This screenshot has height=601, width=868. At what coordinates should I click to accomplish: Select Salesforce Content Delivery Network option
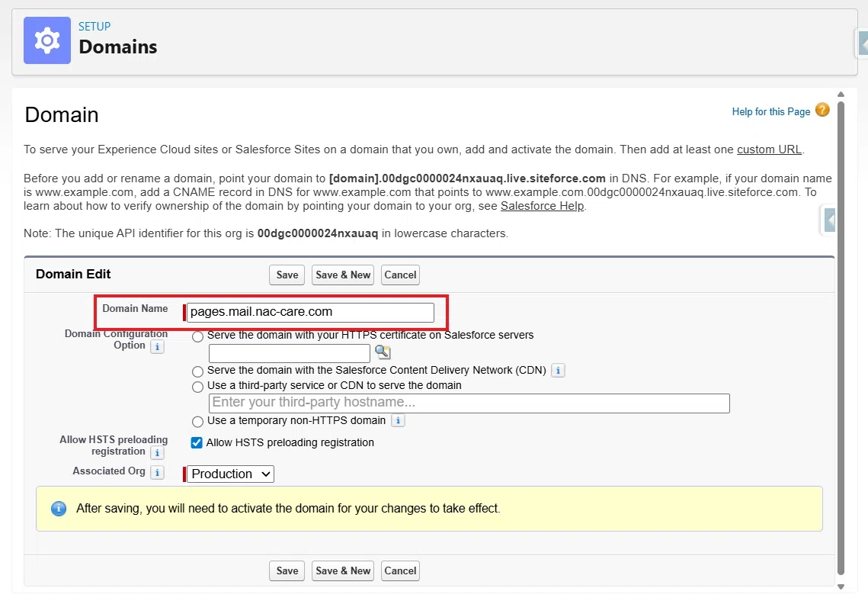[x=197, y=371]
